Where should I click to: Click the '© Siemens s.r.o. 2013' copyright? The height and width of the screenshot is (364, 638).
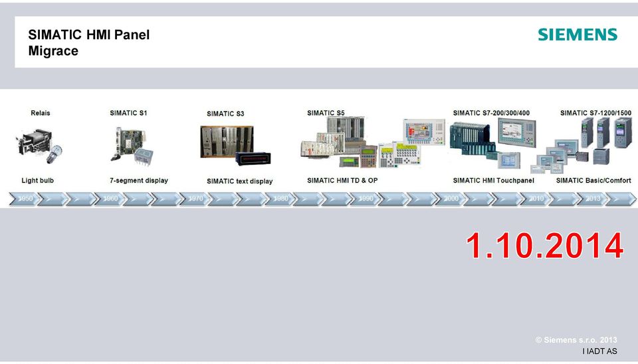coord(576,340)
